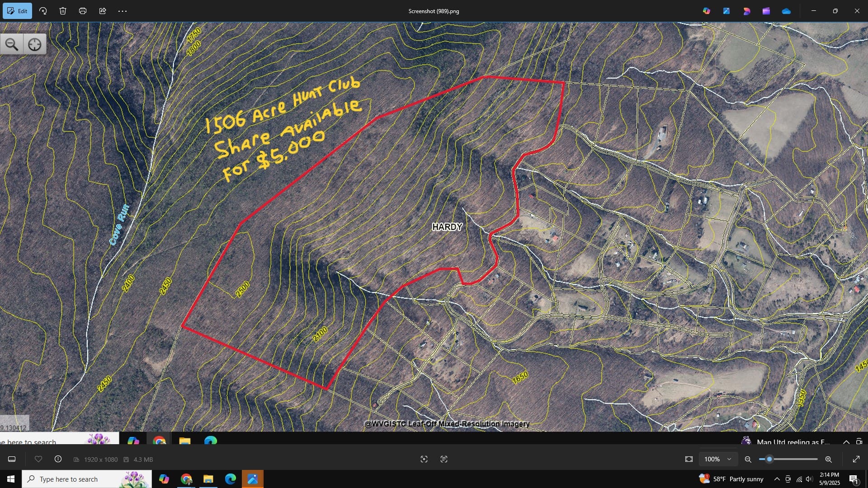Click the zoom out magnifier in bottom bar
This screenshot has height=488, width=868.
(748, 459)
